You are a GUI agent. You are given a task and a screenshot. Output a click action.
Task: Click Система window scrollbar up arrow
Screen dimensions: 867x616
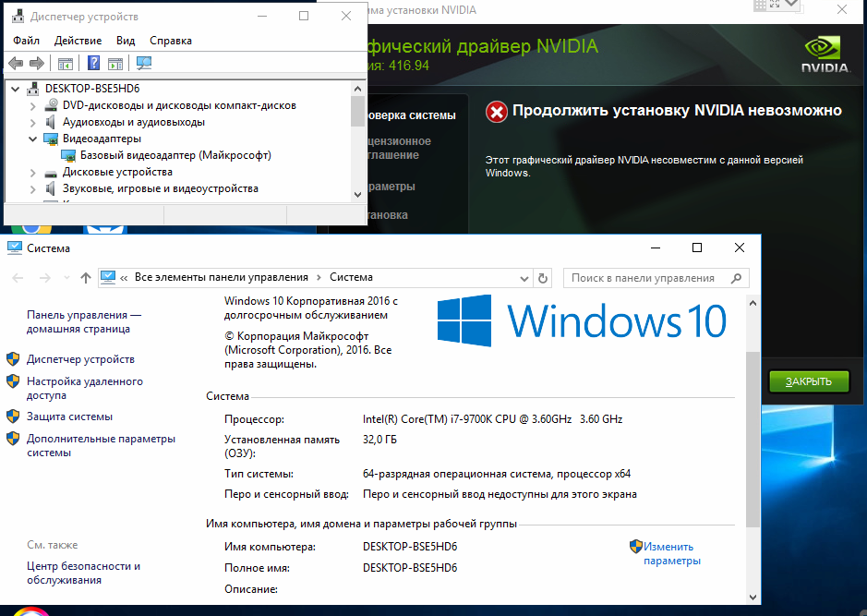[753, 303]
